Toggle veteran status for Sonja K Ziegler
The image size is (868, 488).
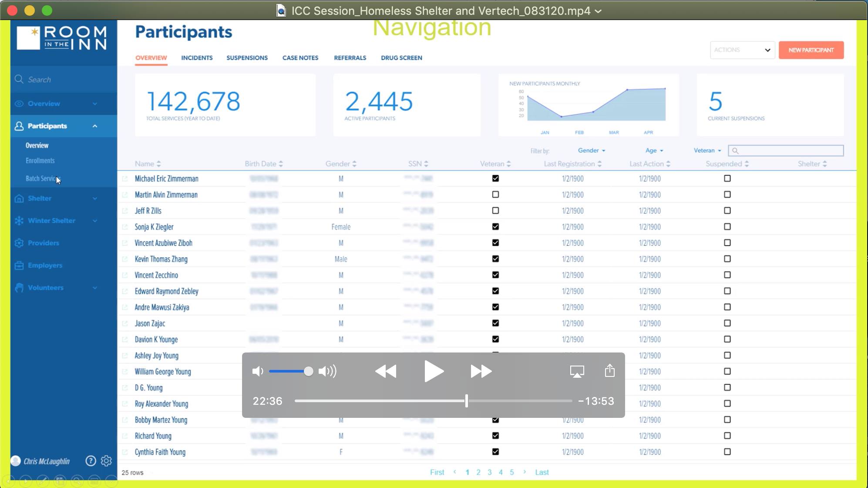pyautogui.click(x=495, y=227)
